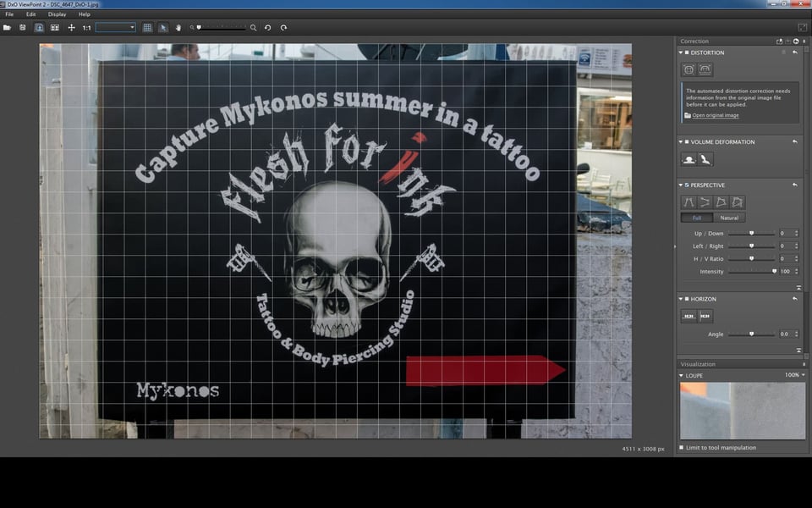812x508 pixels.
Task: Select force vertical parallels tool
Action: tap(689, 202)
